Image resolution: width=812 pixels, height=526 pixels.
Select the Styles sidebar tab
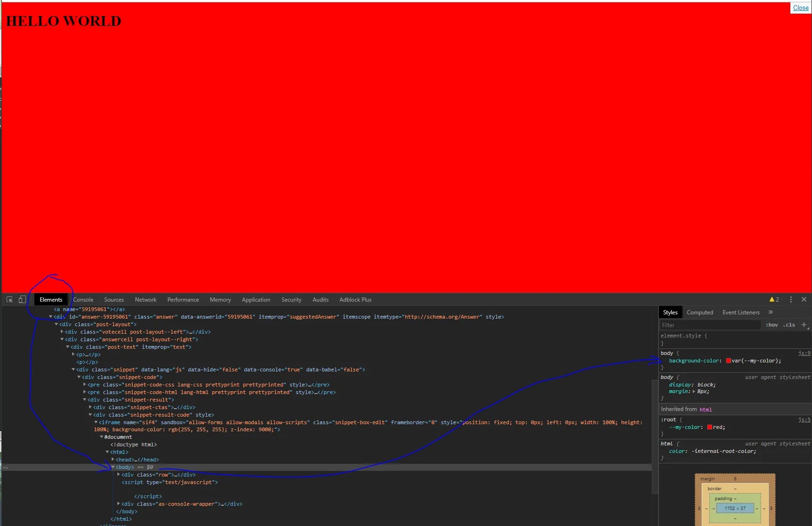[670, 312]
